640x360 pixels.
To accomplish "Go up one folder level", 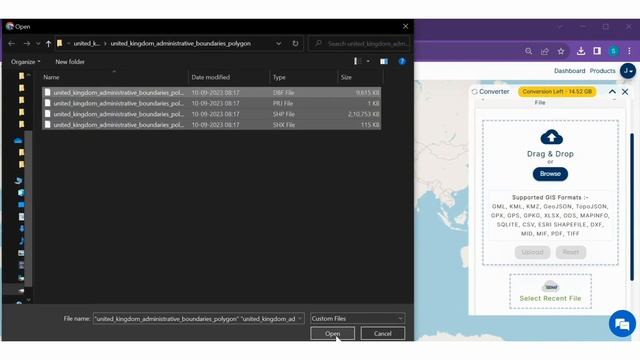I will pos(48,44).
